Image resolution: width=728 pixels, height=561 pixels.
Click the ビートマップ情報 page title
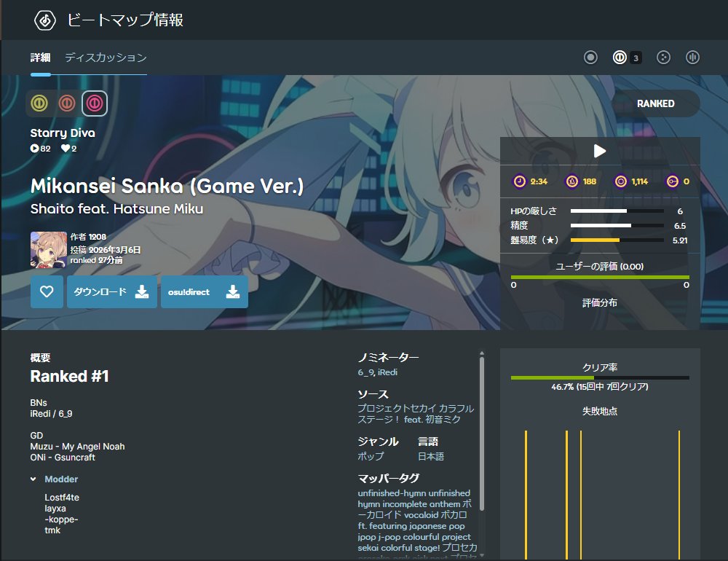coord(125,20)
